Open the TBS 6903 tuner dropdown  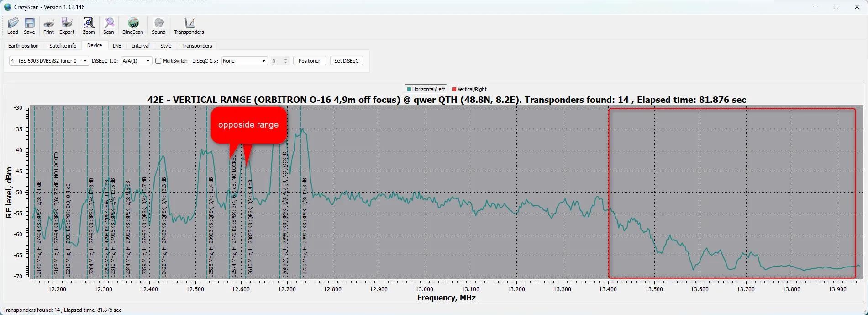coord(49,61)
